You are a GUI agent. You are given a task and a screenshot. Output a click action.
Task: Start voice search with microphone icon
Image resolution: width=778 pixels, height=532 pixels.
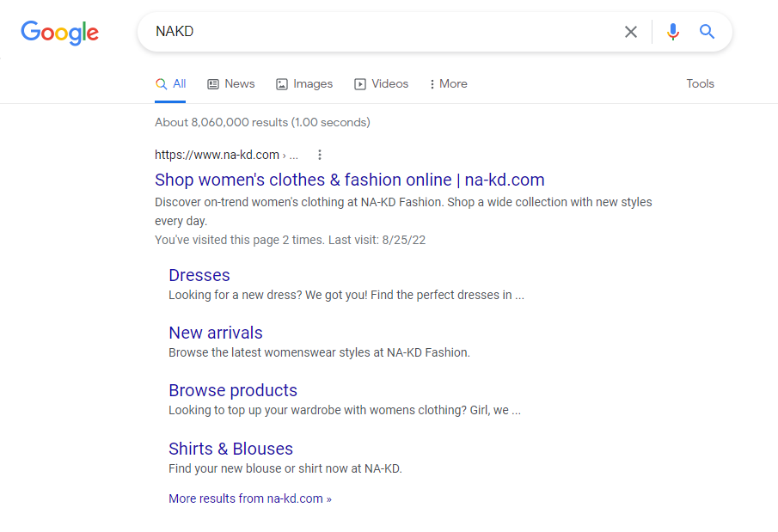673,32
